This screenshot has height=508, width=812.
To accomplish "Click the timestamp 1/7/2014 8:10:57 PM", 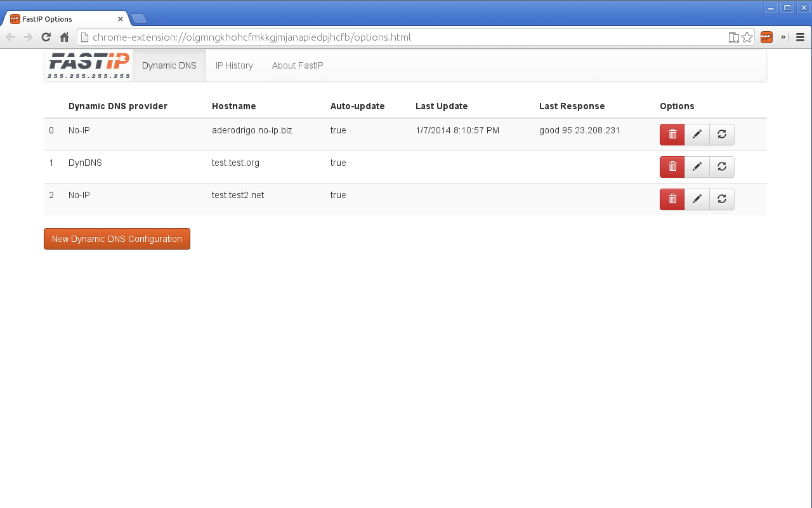I will tap(457, 130).
